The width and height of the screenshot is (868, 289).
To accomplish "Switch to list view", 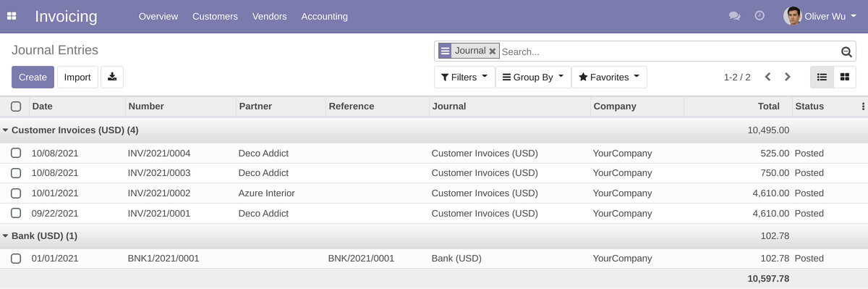I will click(x=822, y=77).
